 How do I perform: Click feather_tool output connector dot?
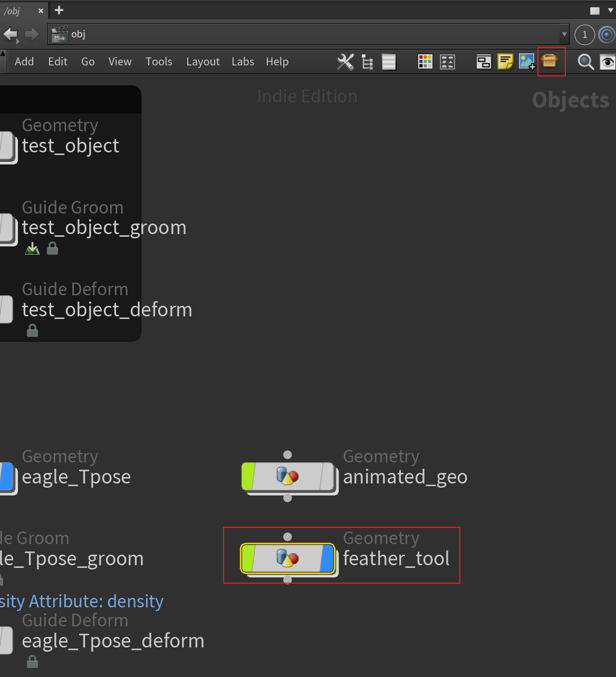(x=287, y=580)
